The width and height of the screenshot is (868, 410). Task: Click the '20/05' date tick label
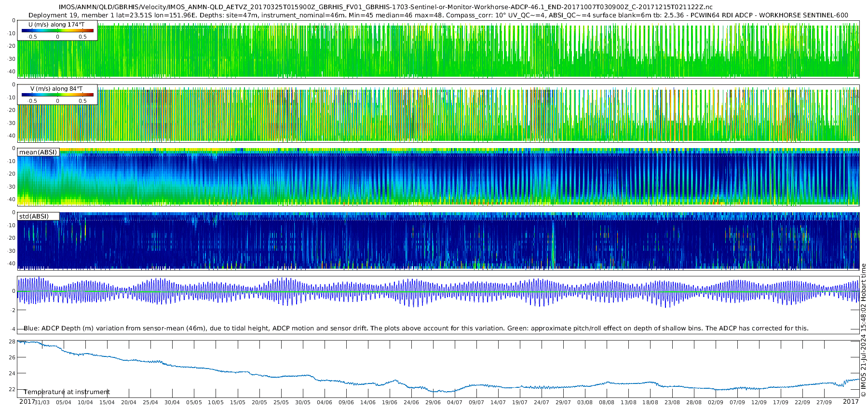[x=259, y=402]
